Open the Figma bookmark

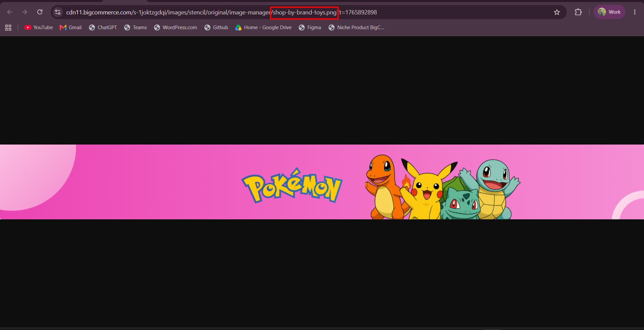click(310, 27)
